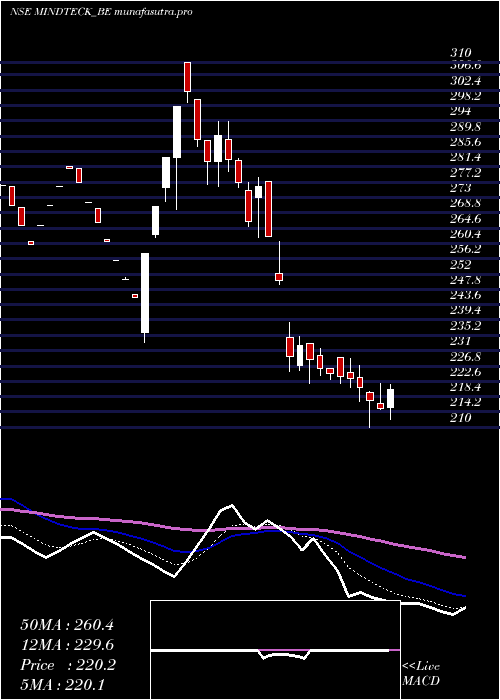Click the 281.4 price axis label
The height and width of the screenshot is (700, 500).
click(x=466, y=157)
